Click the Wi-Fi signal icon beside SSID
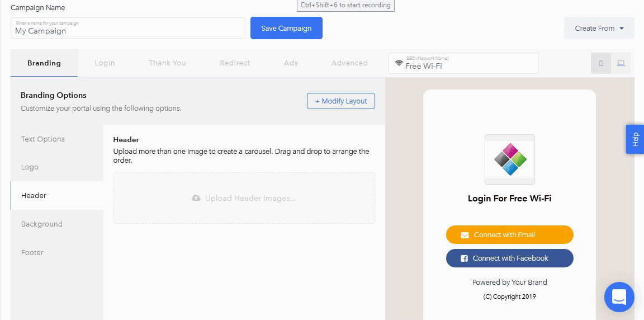 click(x=399, y=63)
